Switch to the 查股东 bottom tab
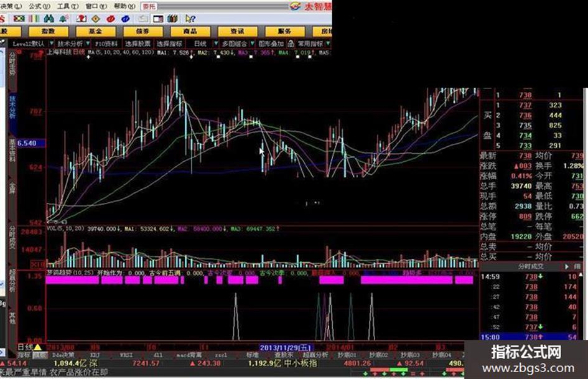Viewport: 588px width, 379px height. click(x=284, y=355)
